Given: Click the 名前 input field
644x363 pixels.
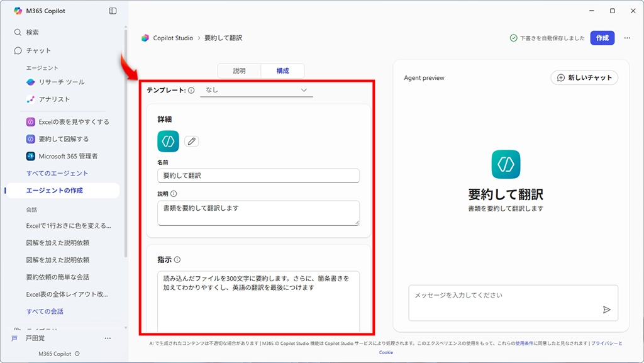Looking at the screenshot, I should (258, 176).
